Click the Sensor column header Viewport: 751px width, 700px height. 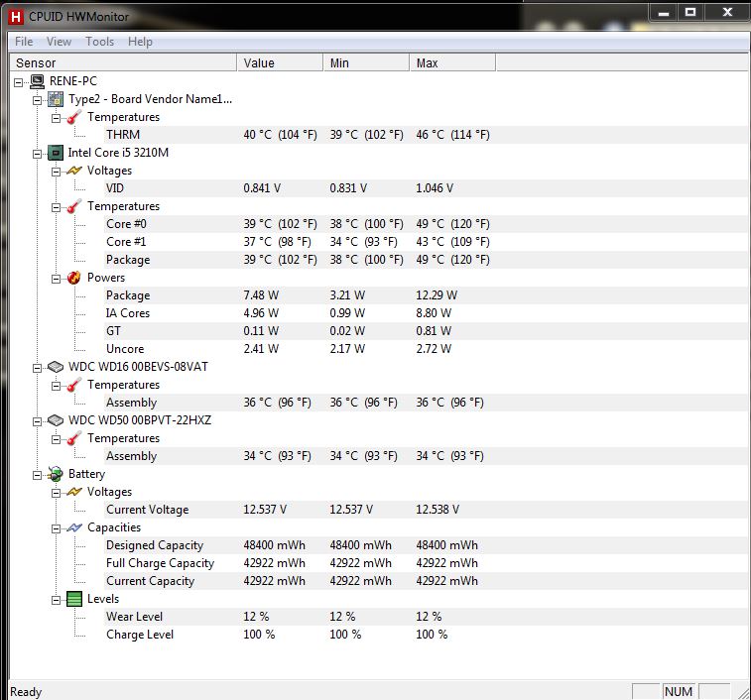[x=124, y=62]
